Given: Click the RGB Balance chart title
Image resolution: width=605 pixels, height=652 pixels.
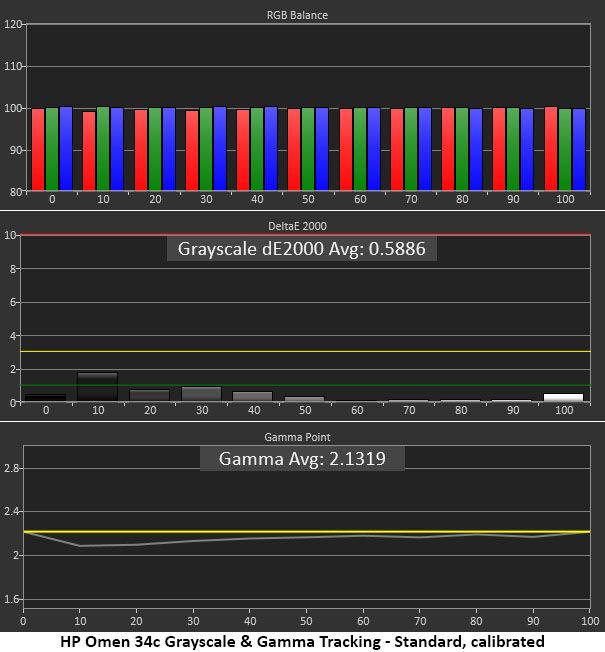Looking at the screenshot, I should 297,15.
